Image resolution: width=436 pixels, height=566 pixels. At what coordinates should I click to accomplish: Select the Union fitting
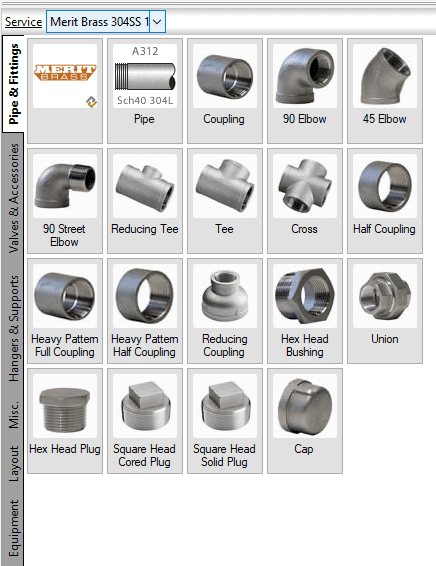tap(385, 311)
